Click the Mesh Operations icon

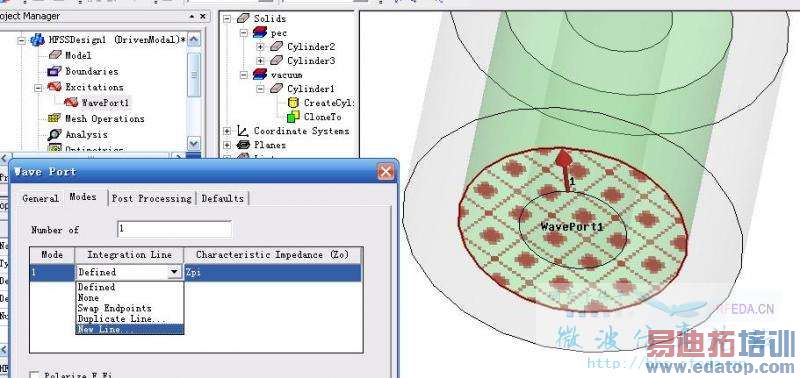coord(54,118)
